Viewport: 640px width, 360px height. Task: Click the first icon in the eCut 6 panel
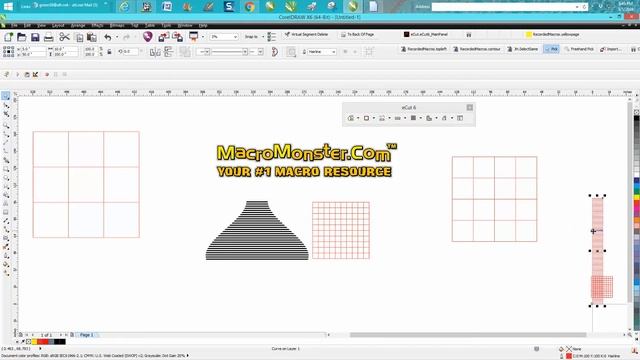(351, 118)
